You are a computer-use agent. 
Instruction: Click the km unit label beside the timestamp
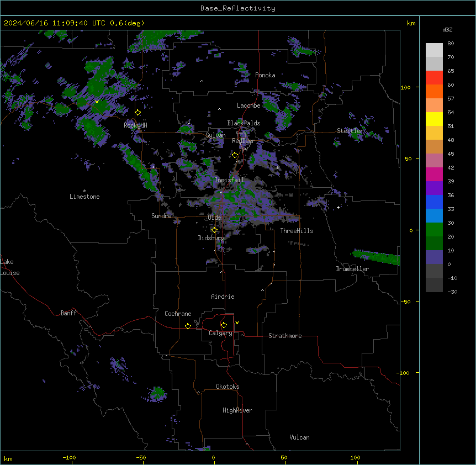[411, 23]
